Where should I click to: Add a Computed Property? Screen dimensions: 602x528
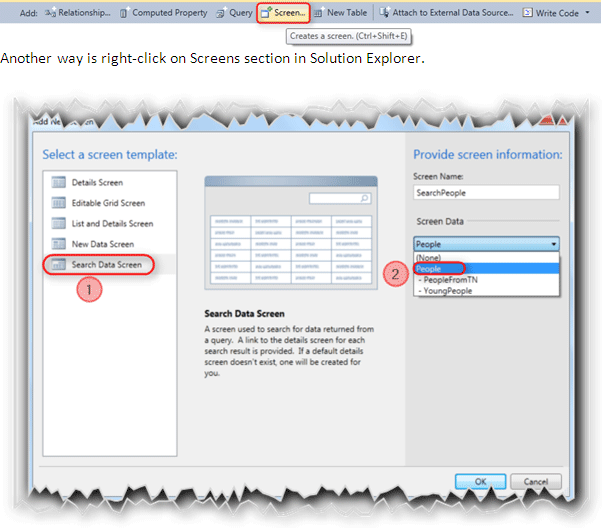click(x=164, y=13)
